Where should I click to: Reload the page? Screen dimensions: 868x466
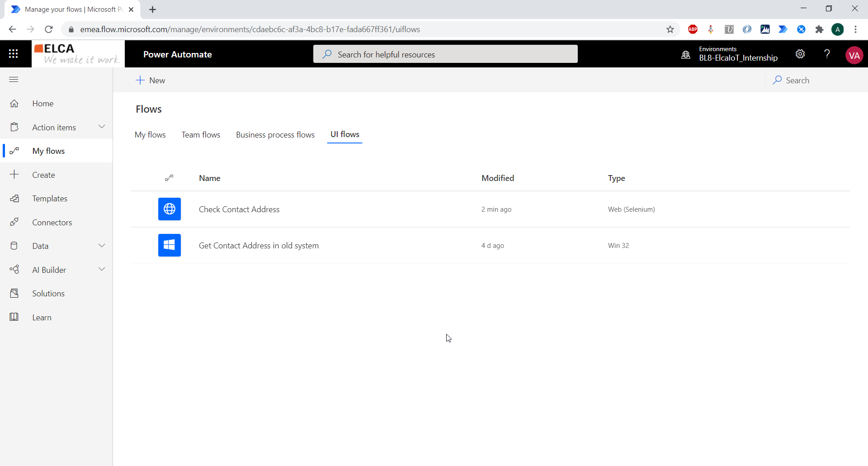[49, 29]
